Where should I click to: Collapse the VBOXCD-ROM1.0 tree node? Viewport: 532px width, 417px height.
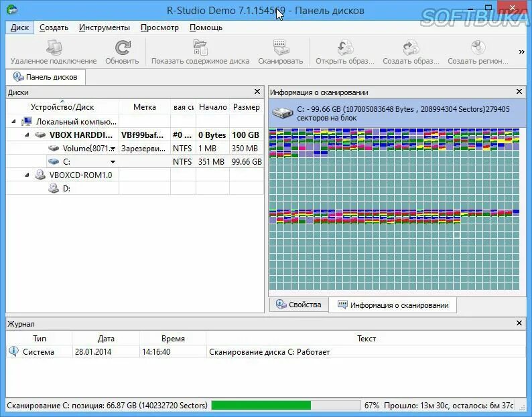(x=27, y=175)
